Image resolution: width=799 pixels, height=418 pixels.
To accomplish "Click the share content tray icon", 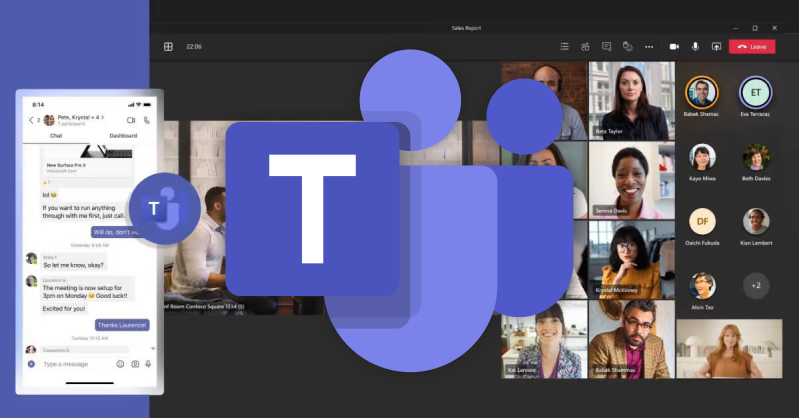I will pyautogui.click(x=716, y=46).
